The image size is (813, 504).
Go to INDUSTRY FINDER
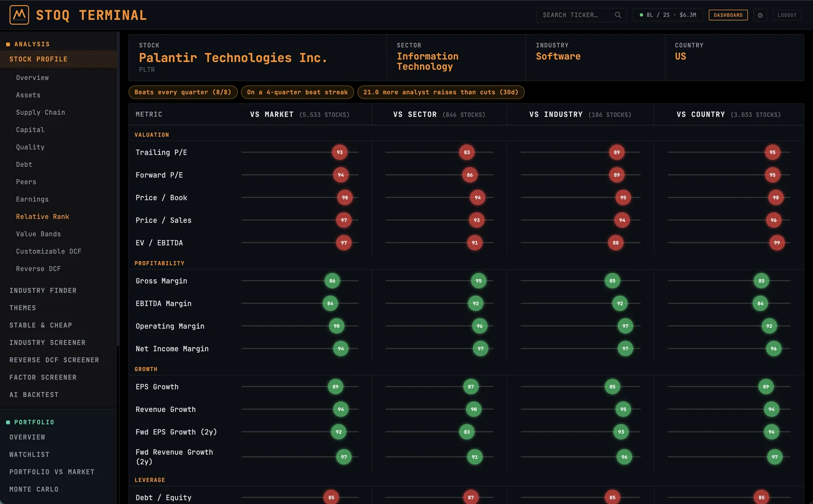pyautogui.click(x=43, y=291)
